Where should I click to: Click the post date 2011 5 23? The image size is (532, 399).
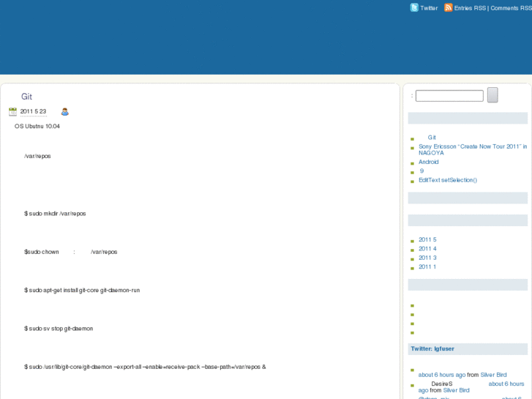33,111
